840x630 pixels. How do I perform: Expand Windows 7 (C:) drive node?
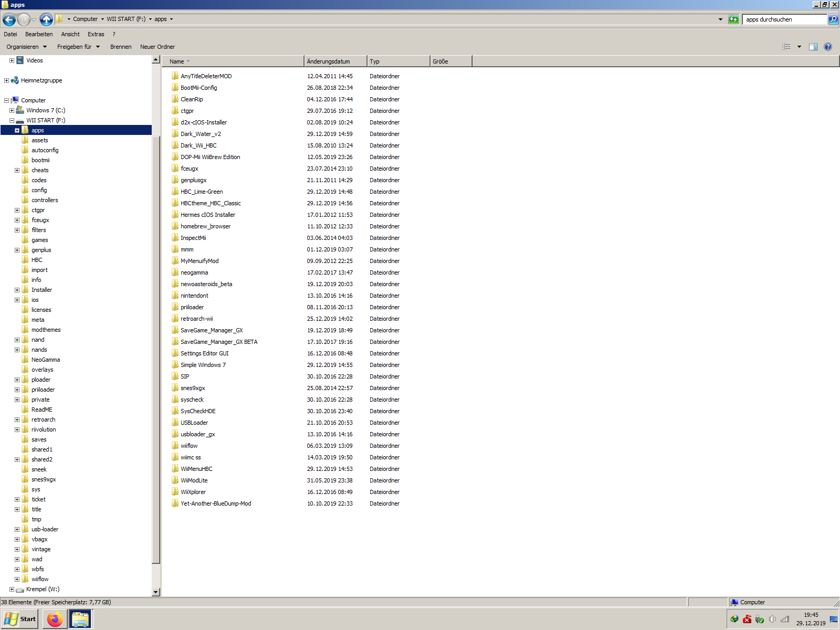tap(12, 110)
